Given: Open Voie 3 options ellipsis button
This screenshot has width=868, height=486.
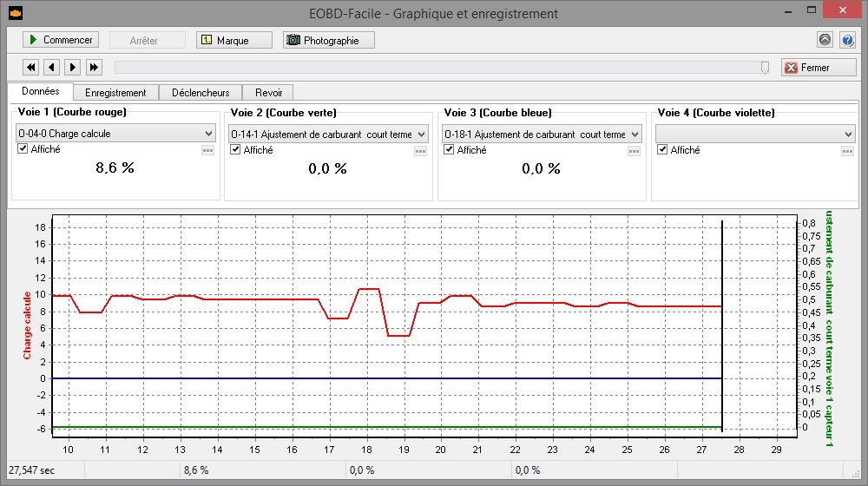Looking at the screenshot, I should click(634, 150).
